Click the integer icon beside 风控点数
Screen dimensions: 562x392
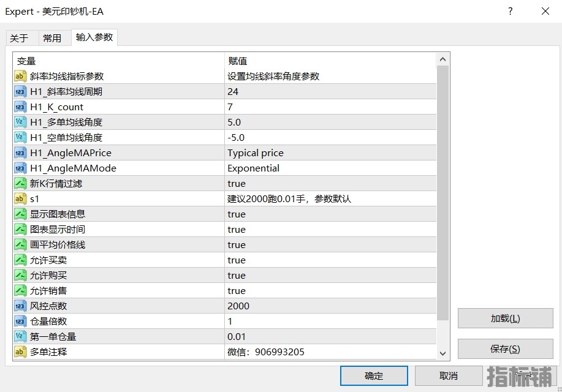point(20,306)
